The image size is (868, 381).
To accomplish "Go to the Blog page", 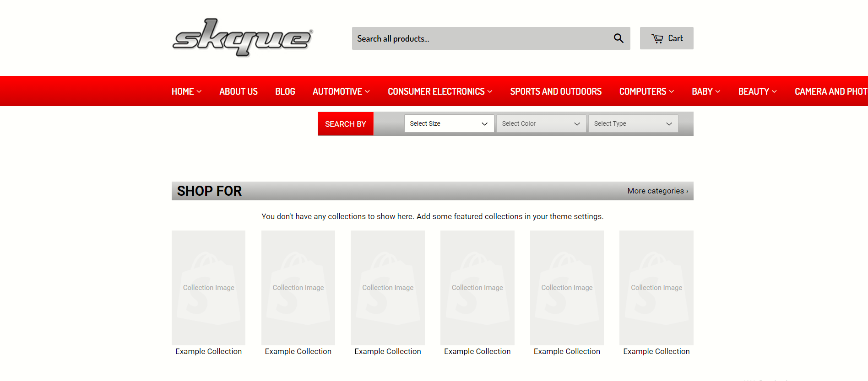I will point(285,91).
